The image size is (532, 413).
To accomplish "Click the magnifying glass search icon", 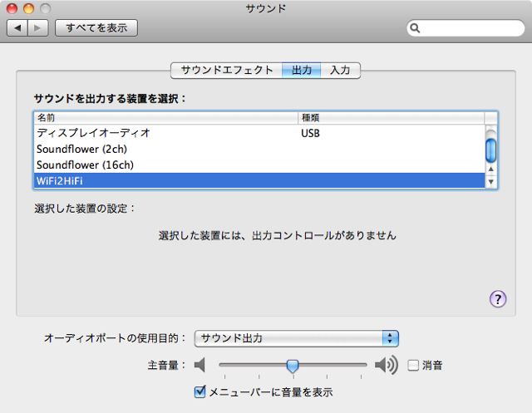I will (415, 27).
